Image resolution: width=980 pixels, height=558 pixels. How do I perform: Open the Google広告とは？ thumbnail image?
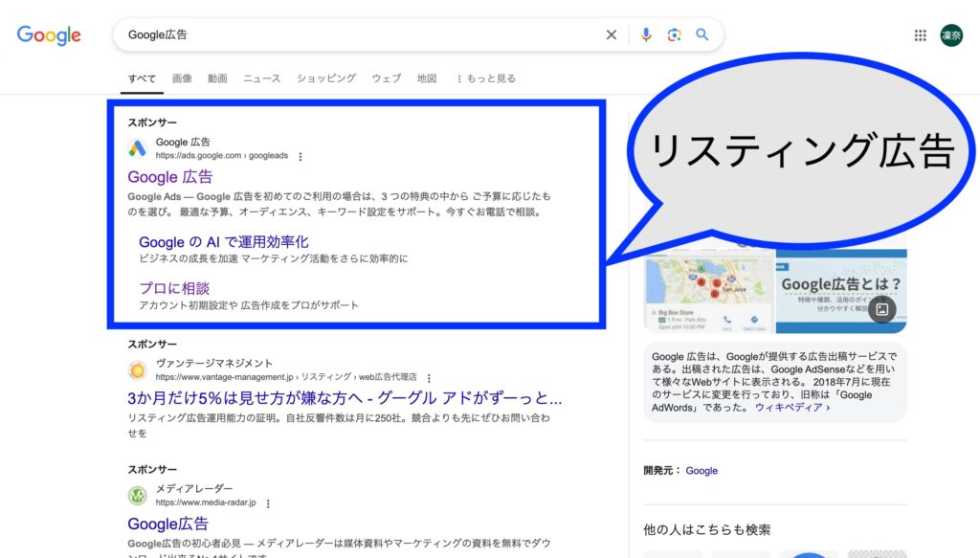(x=841, y=291)
